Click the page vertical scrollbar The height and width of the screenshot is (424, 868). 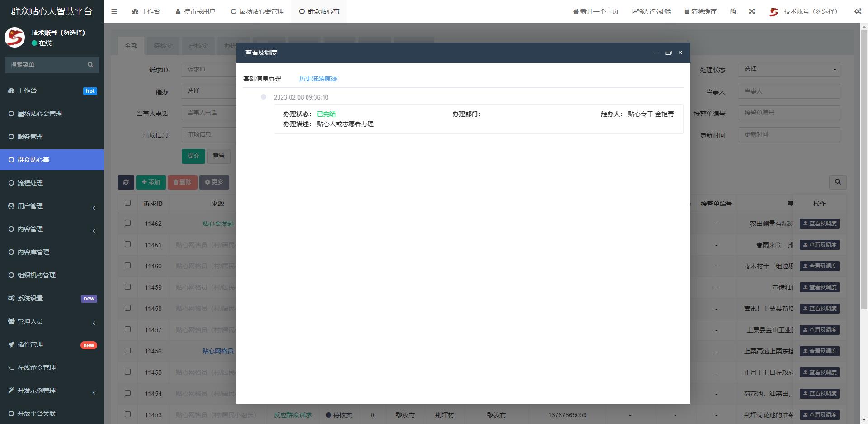coord(864,170)
